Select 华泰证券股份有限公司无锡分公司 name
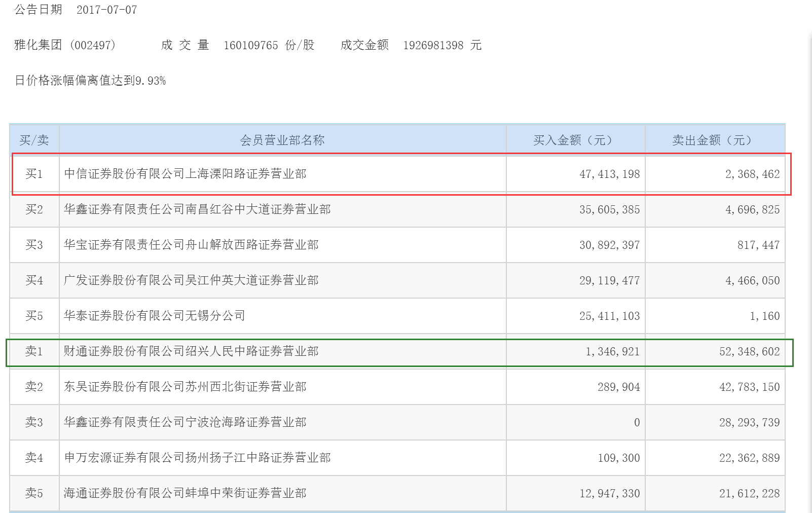 click(x=155, y=316)
